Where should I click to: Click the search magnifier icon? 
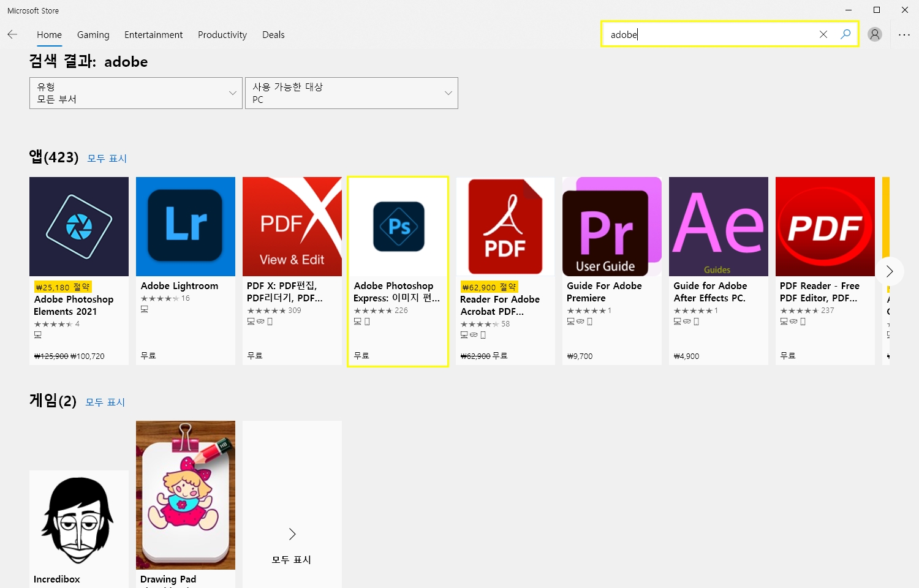(x=845, y=34)
